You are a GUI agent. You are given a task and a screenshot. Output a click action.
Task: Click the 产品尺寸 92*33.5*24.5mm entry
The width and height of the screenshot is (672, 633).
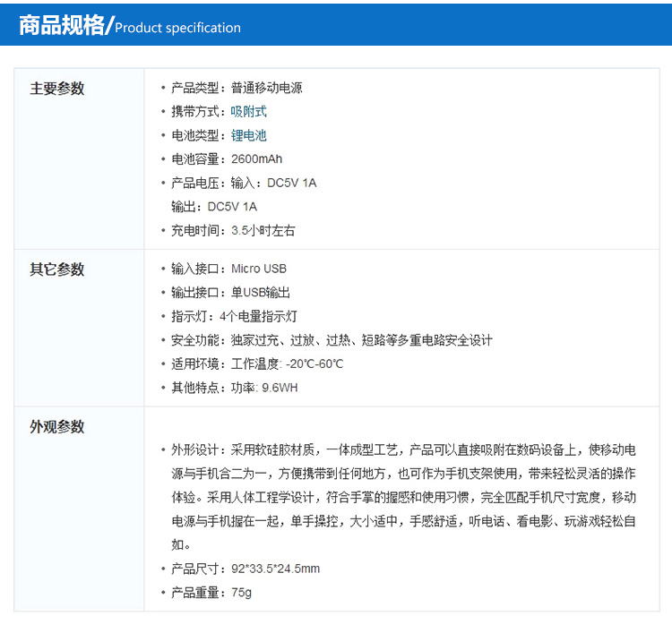point(246,569)
